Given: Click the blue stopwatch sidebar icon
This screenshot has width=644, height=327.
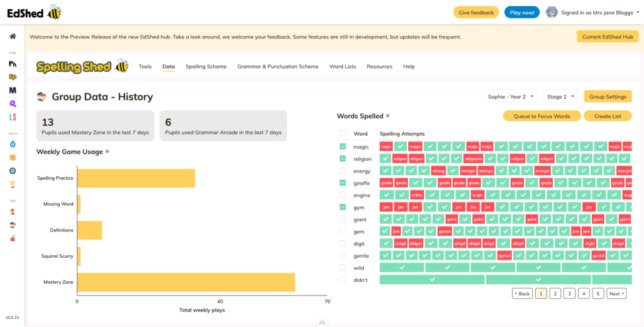Looking at the screenshot, I should point(13,144).
